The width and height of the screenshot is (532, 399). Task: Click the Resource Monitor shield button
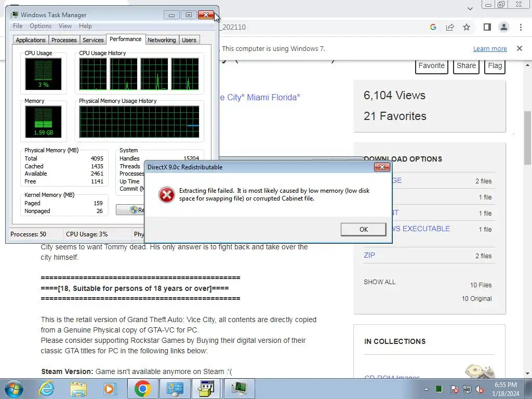[x=130, y=210]
